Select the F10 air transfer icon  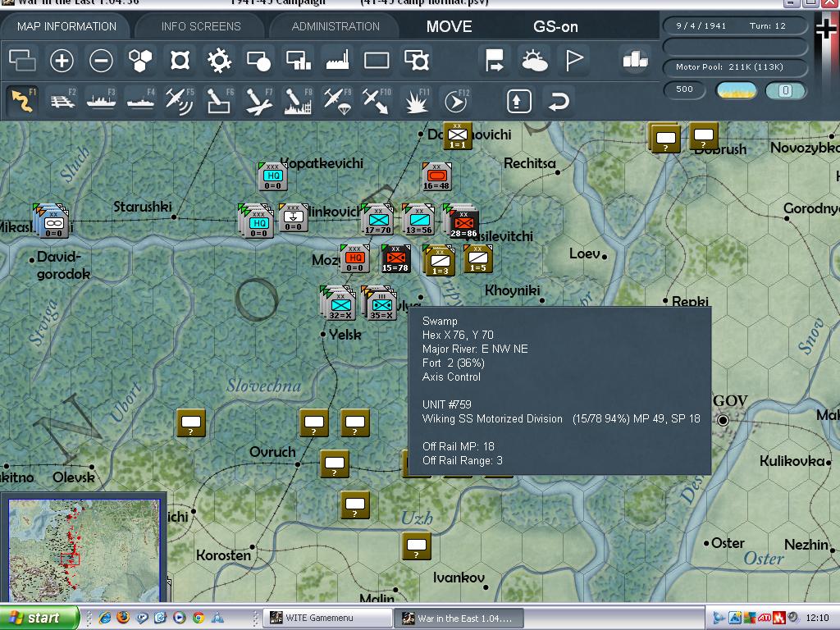[377, 101]
